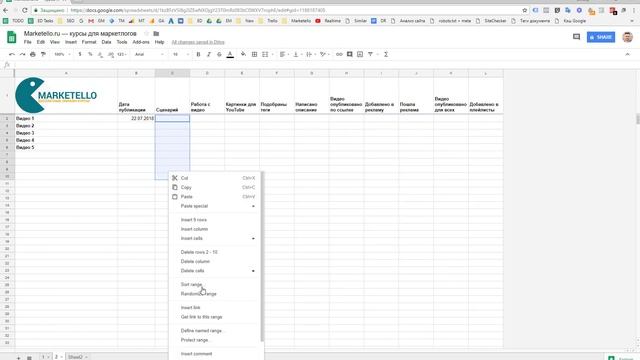Open the File menu
This screenshot has height=360, width=640.
(x=27, y=42)
